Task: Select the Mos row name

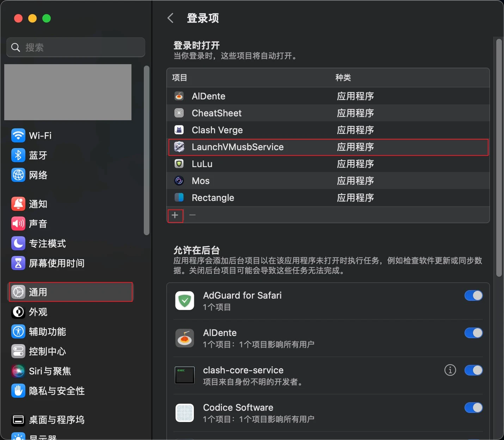Action: click(201, 181)
